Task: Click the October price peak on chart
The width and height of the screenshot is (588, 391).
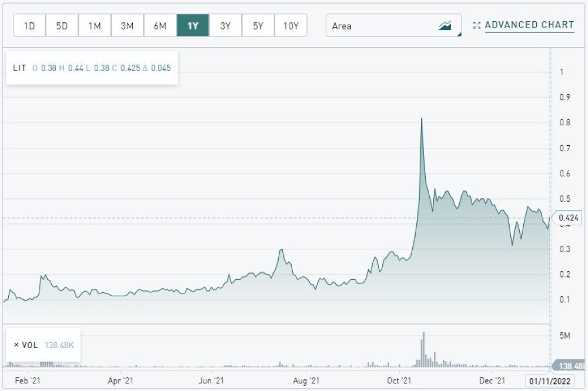Action: [x=422, y=119]
